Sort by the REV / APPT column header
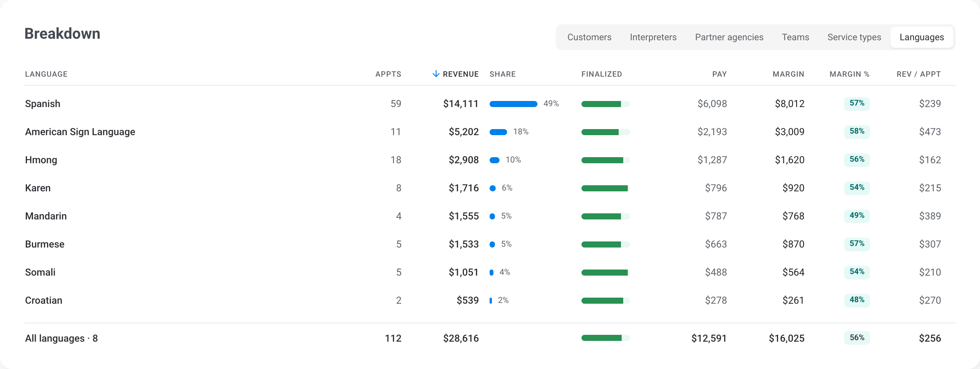This screenshot has width=980, height=369. tap(919, 74)
